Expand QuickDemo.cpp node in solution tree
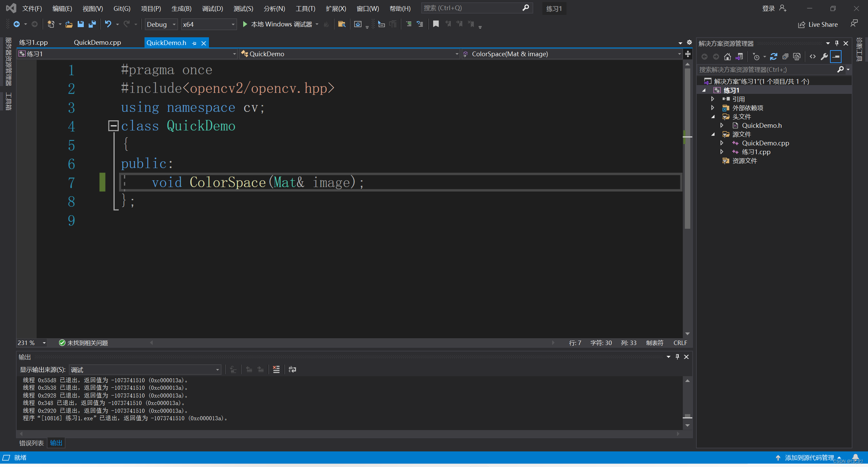The image size is (868, 467). coord(721,143)
